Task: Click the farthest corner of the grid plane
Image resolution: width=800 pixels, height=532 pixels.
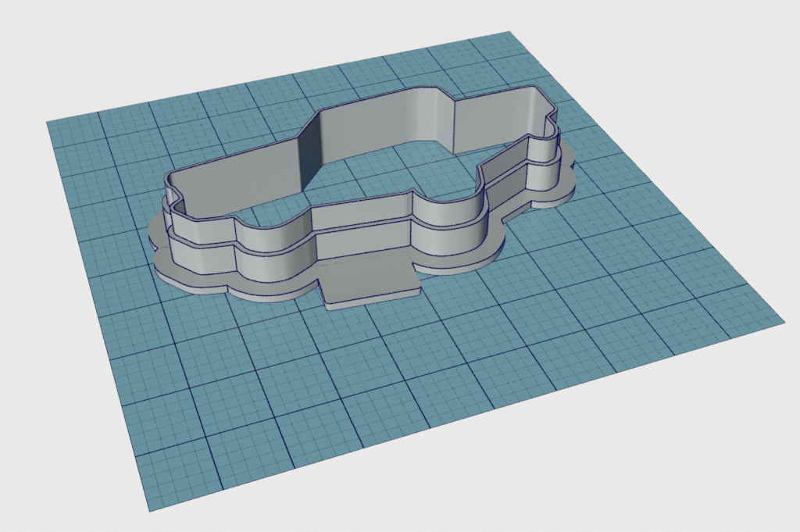Action: (509, 32)
